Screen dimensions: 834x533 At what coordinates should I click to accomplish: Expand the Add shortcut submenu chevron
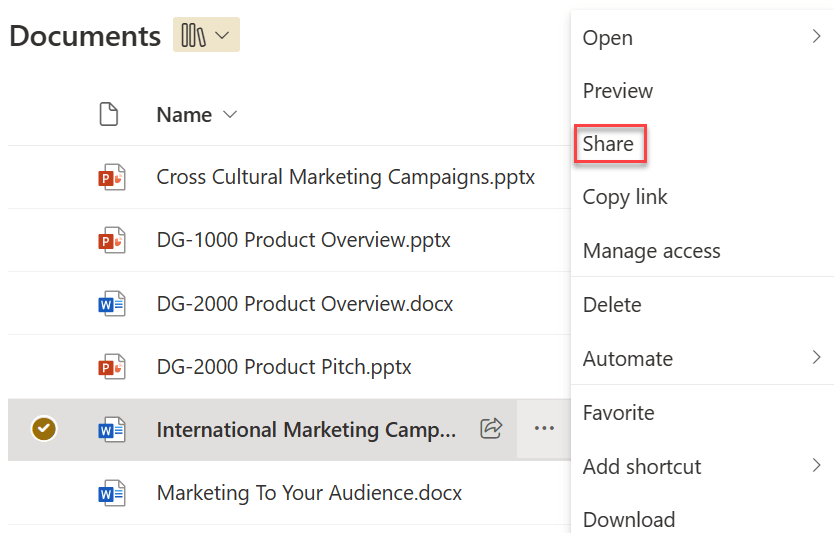pyautogui.click(x=816, y=465)
